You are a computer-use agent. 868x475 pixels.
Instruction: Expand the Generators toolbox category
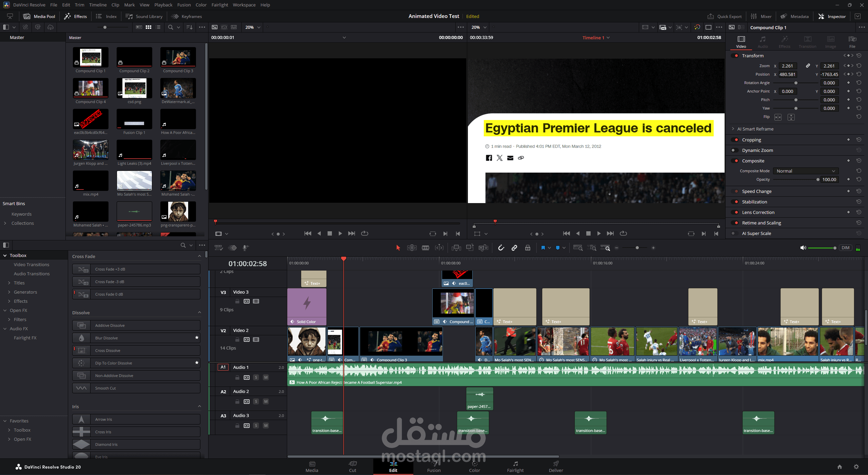[9, 292]
